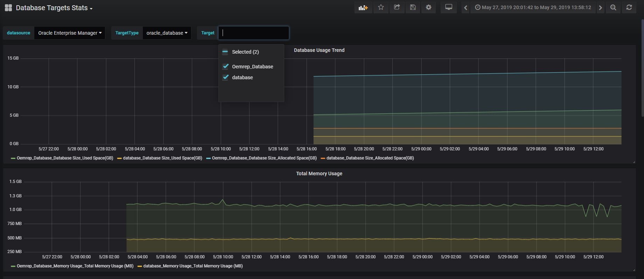The width and height of the screenshot is (644, 279).
Task: Click the Target variable label
Action: coord(208,33)
